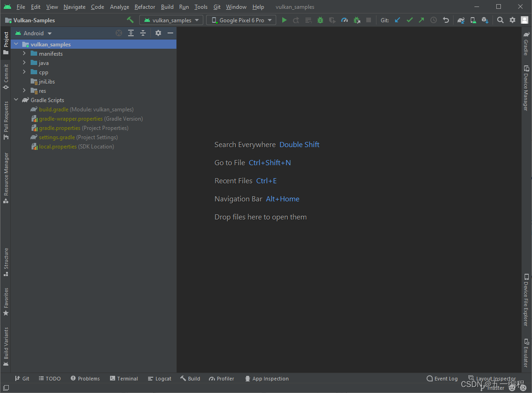Screen dimensions: 532x393
Task: Toggle the Device File Explorer side tab
Action: (526, 300)
